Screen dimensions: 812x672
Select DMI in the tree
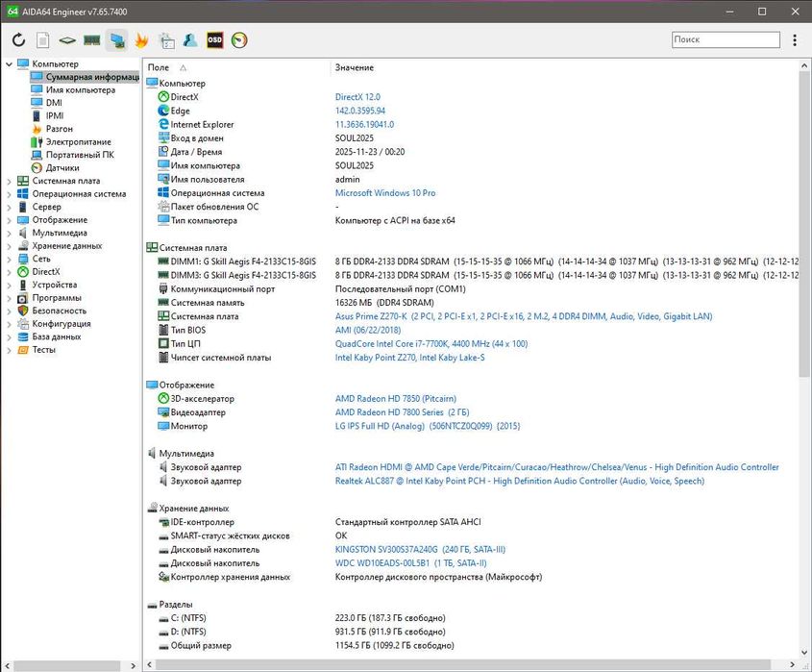coord(54,103)
